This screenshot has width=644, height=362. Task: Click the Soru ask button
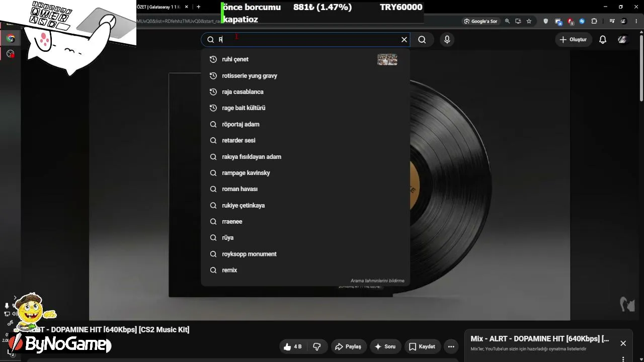tap(385, 346)
